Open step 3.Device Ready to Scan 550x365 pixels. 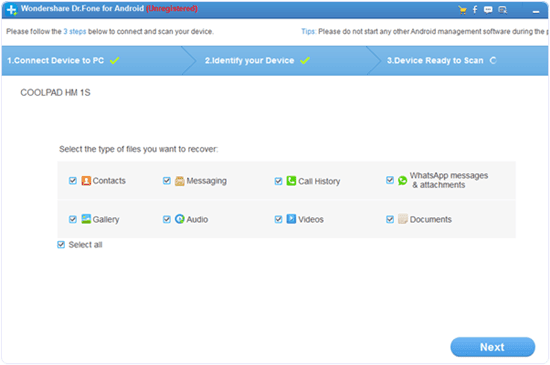pyautogui.click(x=458, y=61)
